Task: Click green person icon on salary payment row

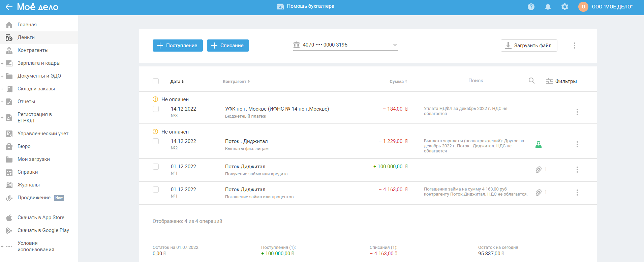Action: click(x=539, y=144)
